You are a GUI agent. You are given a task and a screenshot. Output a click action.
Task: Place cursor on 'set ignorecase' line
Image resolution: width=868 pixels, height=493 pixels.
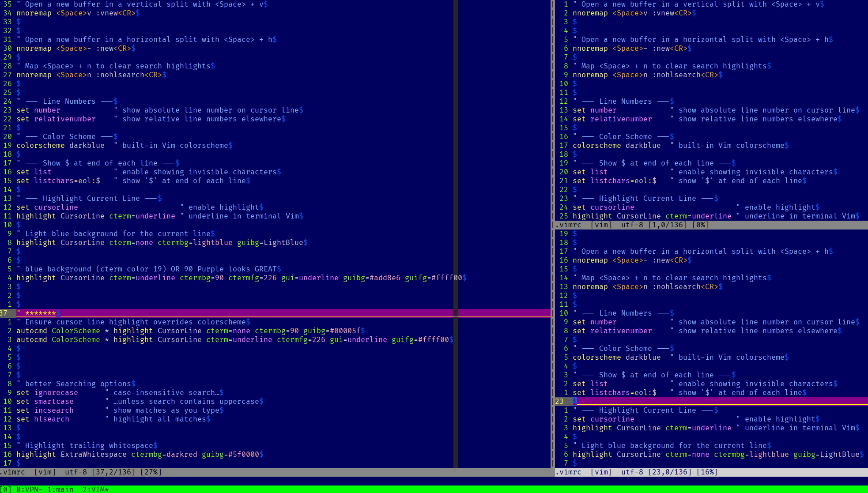point(47,392)
